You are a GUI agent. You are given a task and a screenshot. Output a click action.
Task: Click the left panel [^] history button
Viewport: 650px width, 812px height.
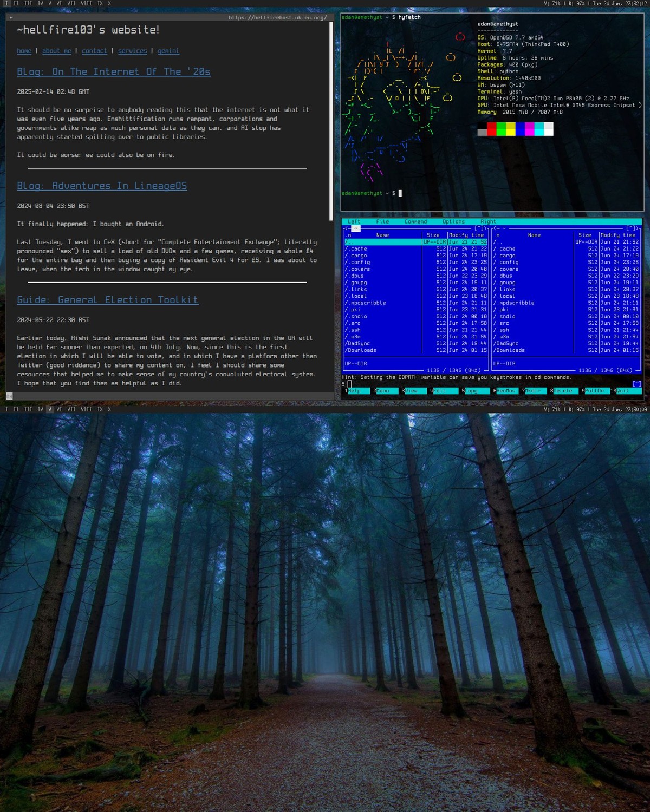(x=480, y=228)
